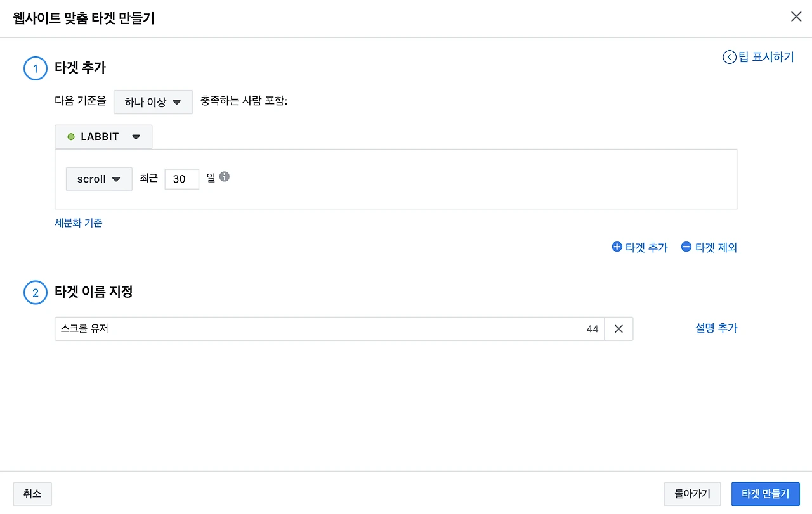
Task: Close the custom audience dialog
Action: (x=796, y=17)
